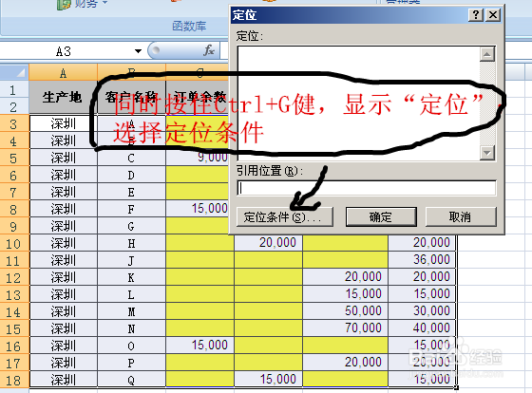Screen dimensions: 532x393
Task: Open help via the ? dialog button
Action: [476, 15]
